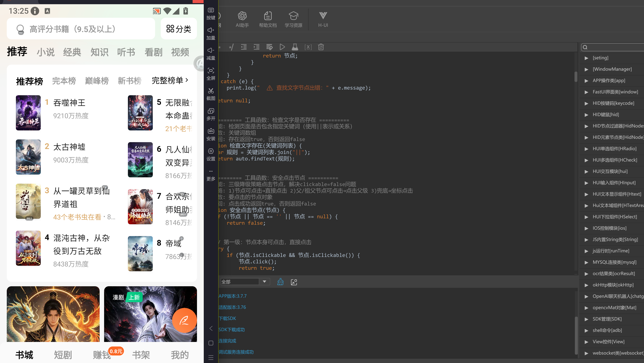Open the H-UI tool
Image resolution: width=644 pixels, height=363 pixels.
tap(323, 19)
